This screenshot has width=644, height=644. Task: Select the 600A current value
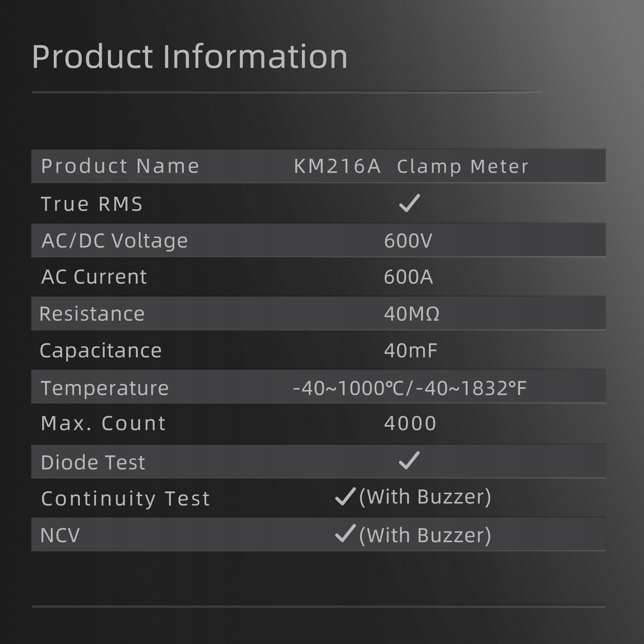click(x=408, y=277)
